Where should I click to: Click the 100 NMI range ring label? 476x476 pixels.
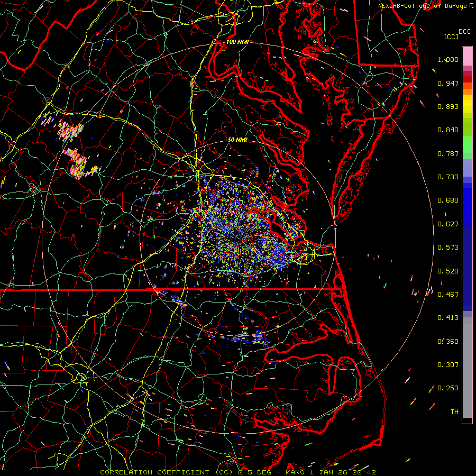(x=237, y=42)
